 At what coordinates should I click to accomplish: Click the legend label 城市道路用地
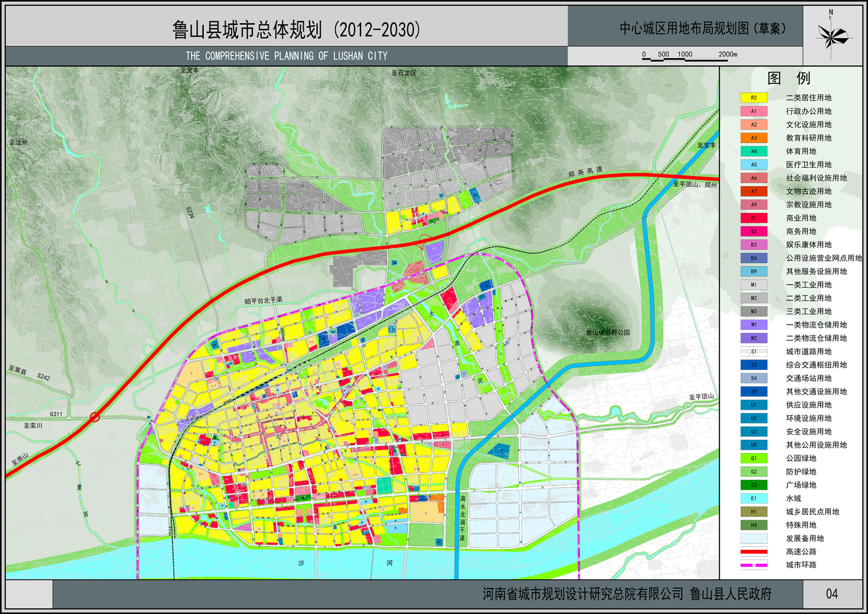click(x=808, y=351)
